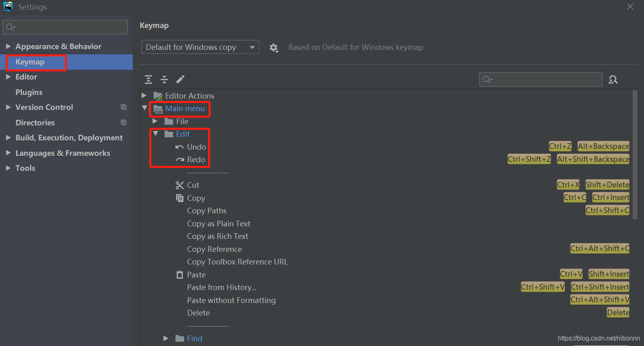Image resolution: width=644 pixels, height=346 pixels.
Task: Click the Edit folder icon
Action: click(169, 134)
